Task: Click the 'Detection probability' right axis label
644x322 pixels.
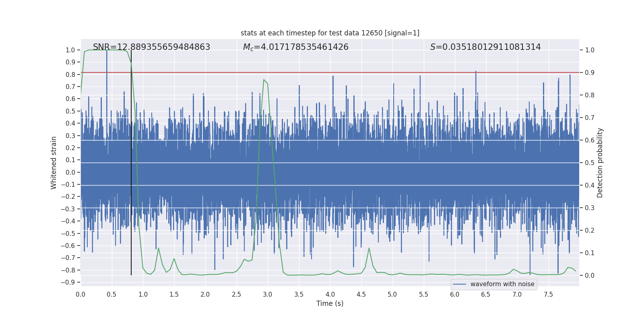Action: (600, 163)
